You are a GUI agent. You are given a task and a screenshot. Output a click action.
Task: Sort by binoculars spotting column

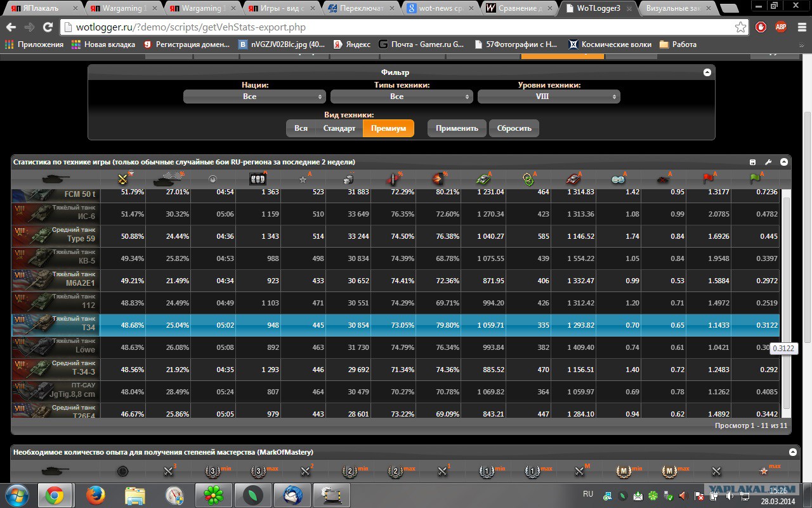[x=619, y=179]
